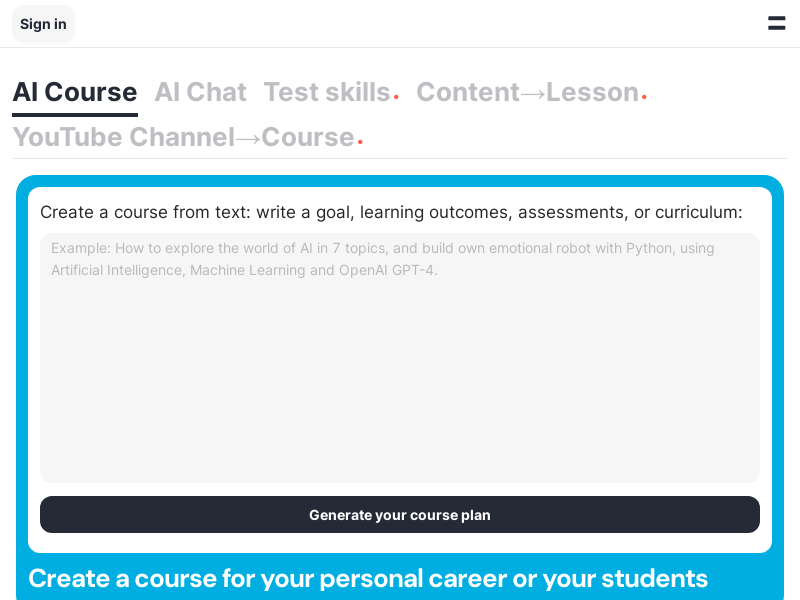The height and width of the screenshot is (600, 800).
Task: Click the arrow symbol in Content→Lesson
Action: (x=533, y=93)
